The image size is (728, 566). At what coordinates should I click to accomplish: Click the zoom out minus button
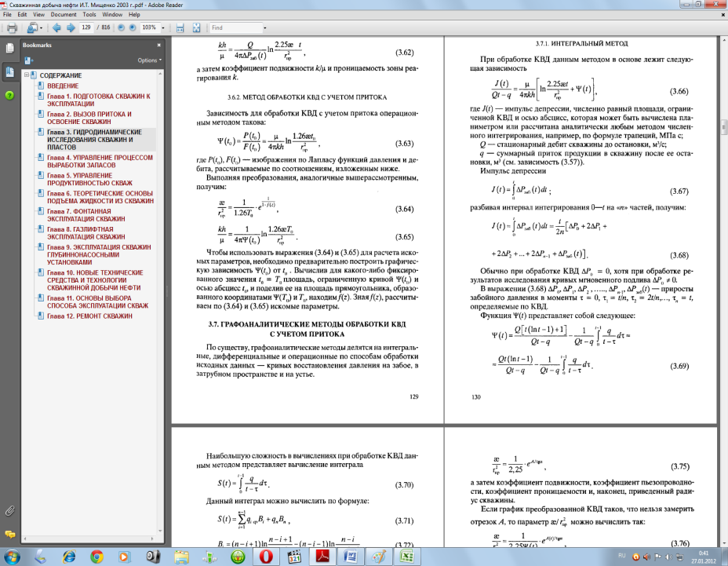click(x=121, y=28)
